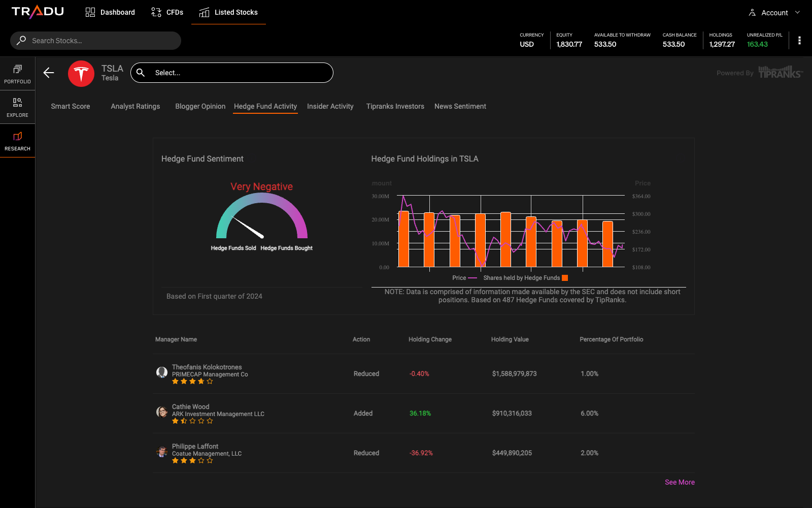This screenshot has width=812, height=508.
Task: Click the Tradu logo
Action: [38, 12]
